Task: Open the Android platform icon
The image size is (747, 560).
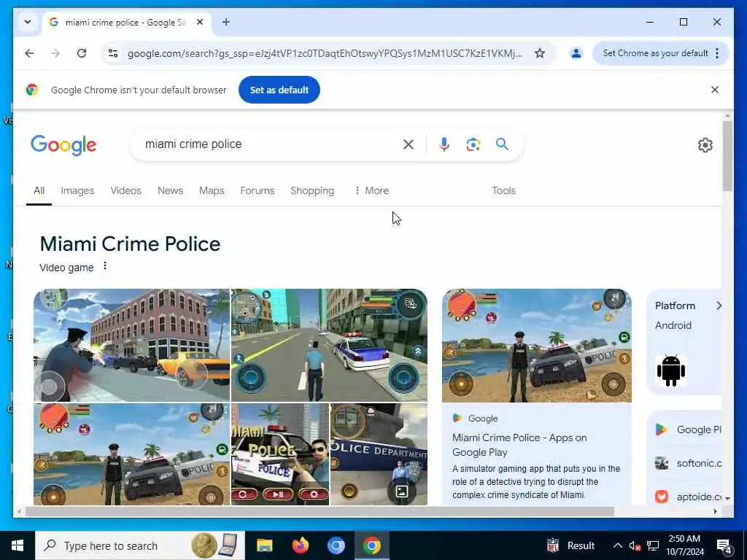Action: [x=671, y=370]
